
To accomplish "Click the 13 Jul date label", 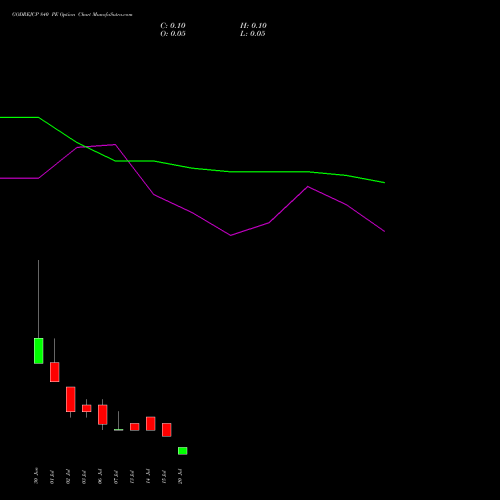I will point(132,477).
